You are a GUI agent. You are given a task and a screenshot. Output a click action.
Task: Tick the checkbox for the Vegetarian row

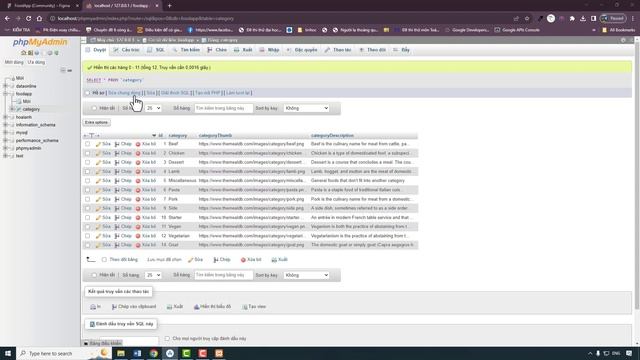tap(87, 236)
